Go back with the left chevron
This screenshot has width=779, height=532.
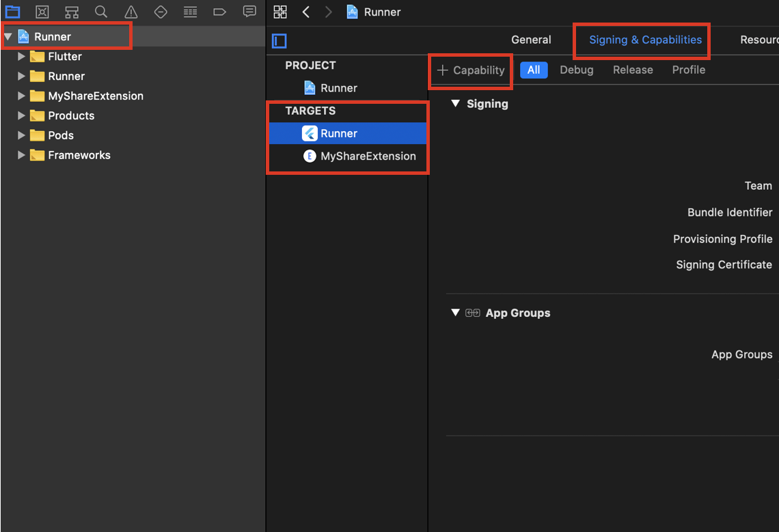(x=306, y=12)
